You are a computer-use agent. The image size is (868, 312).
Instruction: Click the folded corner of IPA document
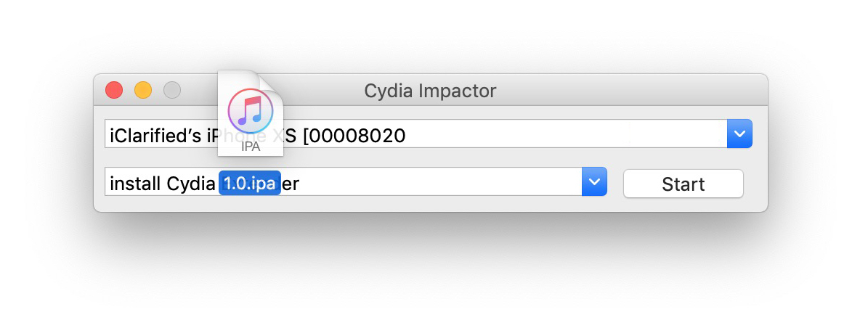click(x=270, y=82)
